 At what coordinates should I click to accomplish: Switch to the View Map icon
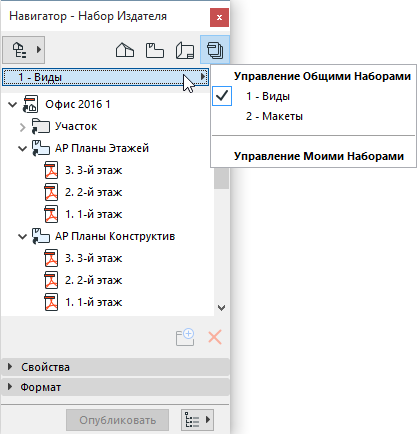(155, 50)
